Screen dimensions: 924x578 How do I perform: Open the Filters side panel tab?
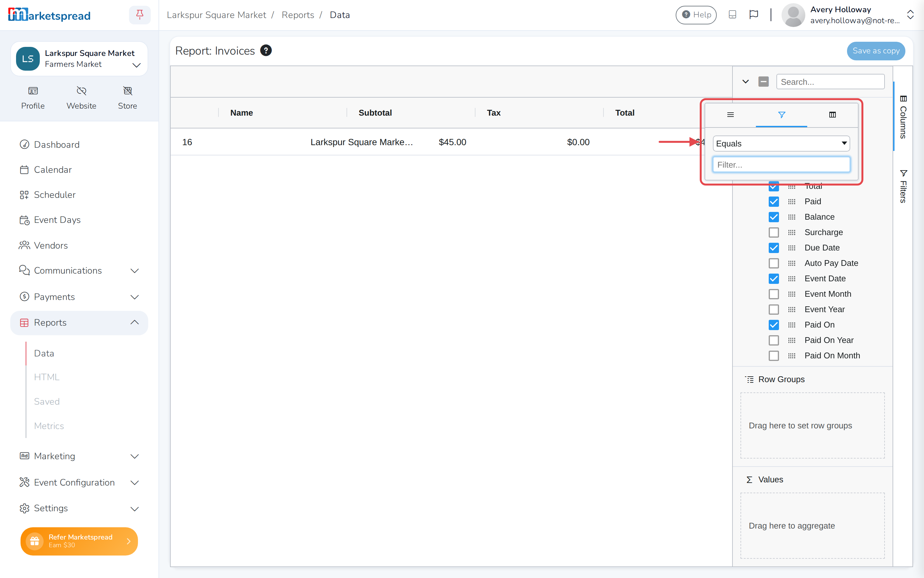[903, 186]
